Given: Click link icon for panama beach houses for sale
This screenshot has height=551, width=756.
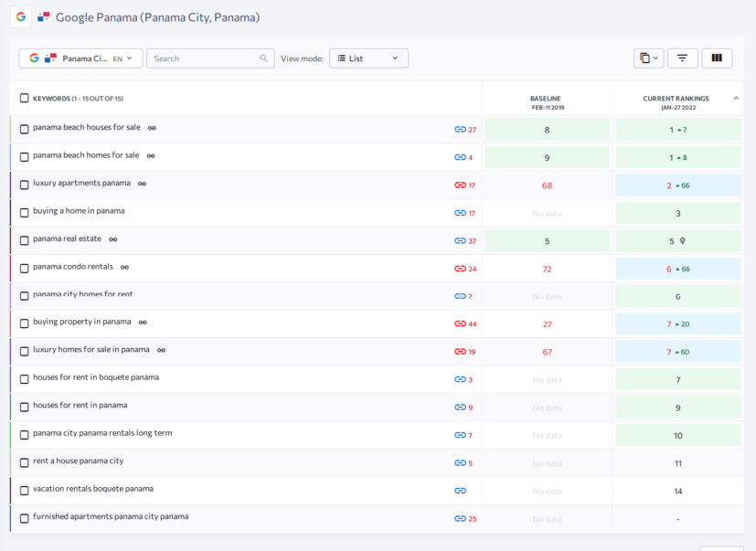Looking at the screenshot, I should (460, 129).
